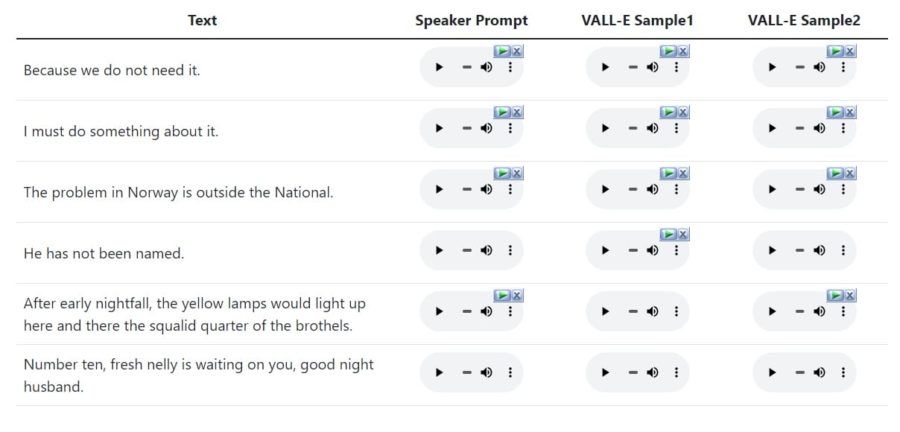Open three-dot menu for VALL-E Sample1 nightfall row

click(676, 311)
